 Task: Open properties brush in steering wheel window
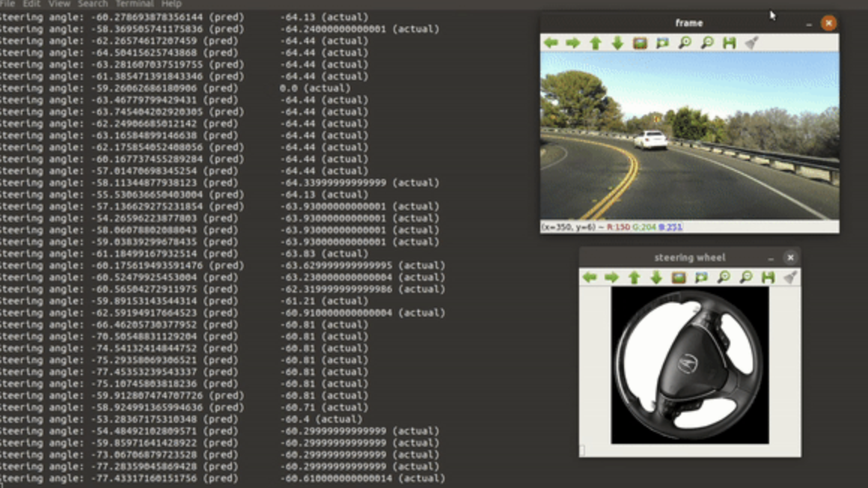click(790, 277)
